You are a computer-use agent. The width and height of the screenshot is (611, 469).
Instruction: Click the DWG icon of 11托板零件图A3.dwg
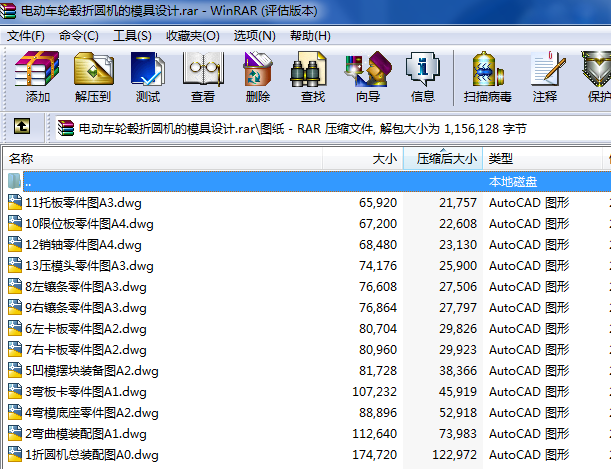15,202
